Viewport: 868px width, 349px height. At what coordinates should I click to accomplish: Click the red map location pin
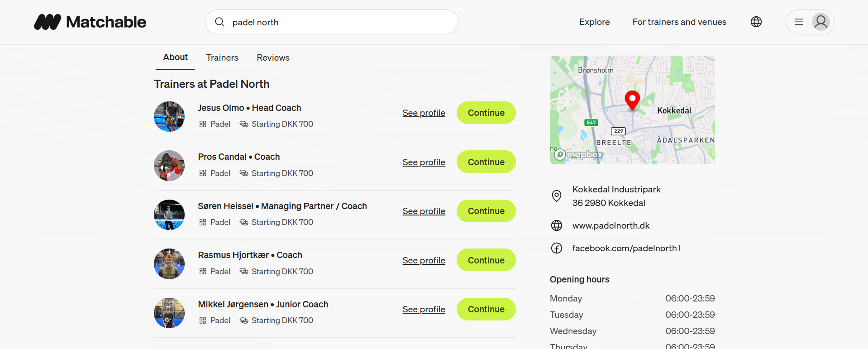click(632, 100)
